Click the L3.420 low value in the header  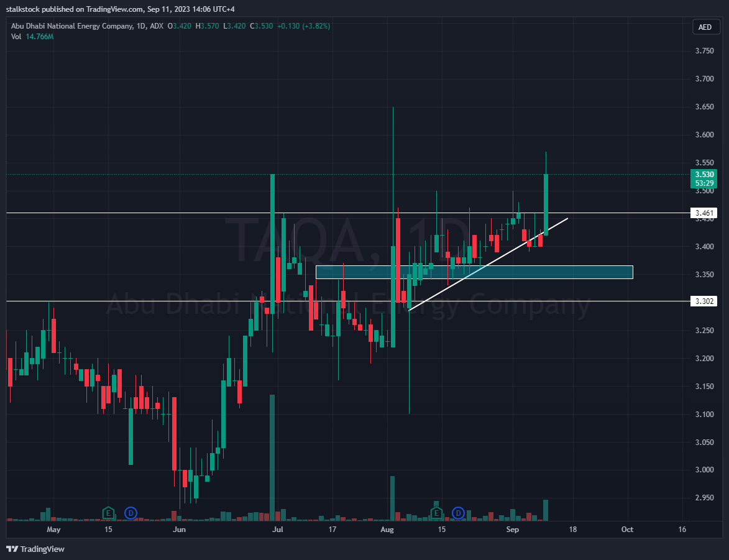coord(234,26)
